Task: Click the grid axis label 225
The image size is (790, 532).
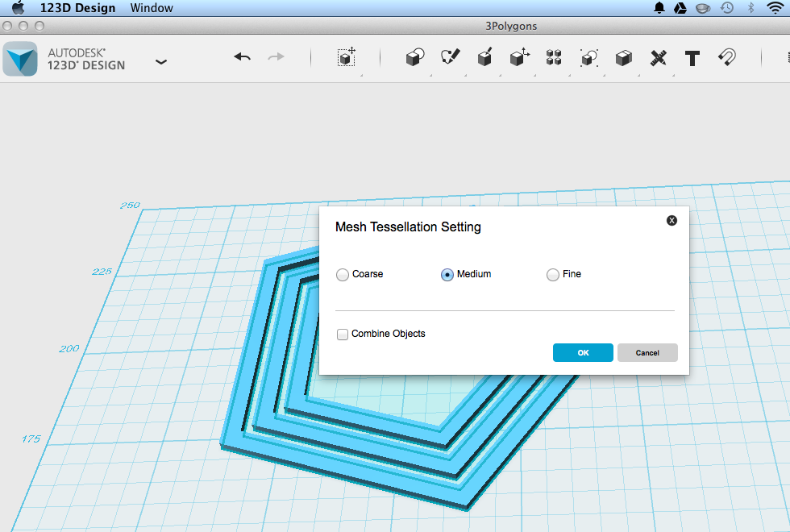Action: coord(102,272)
